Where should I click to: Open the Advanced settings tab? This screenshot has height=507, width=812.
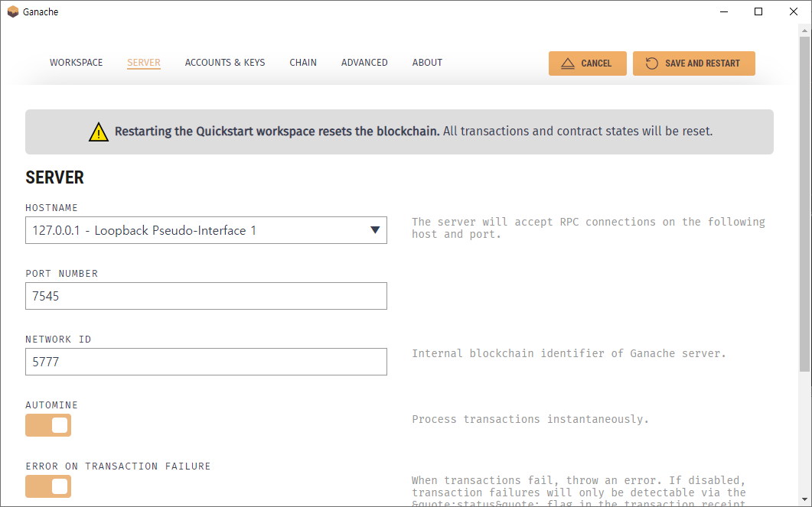pos(364,63)
